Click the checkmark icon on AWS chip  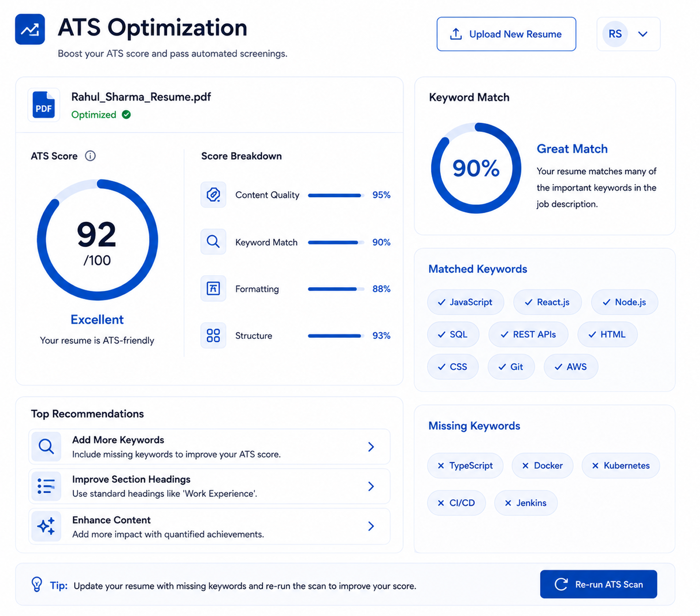pos(558,367)
